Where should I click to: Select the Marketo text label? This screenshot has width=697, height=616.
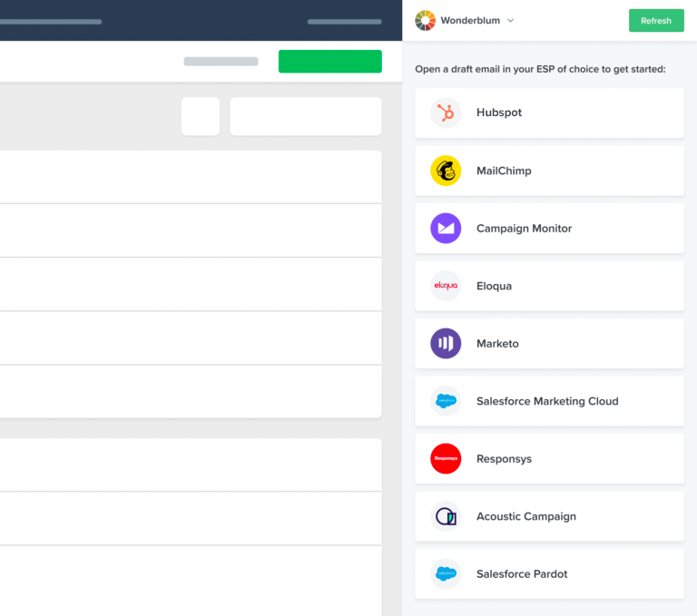tap(497, 344)
